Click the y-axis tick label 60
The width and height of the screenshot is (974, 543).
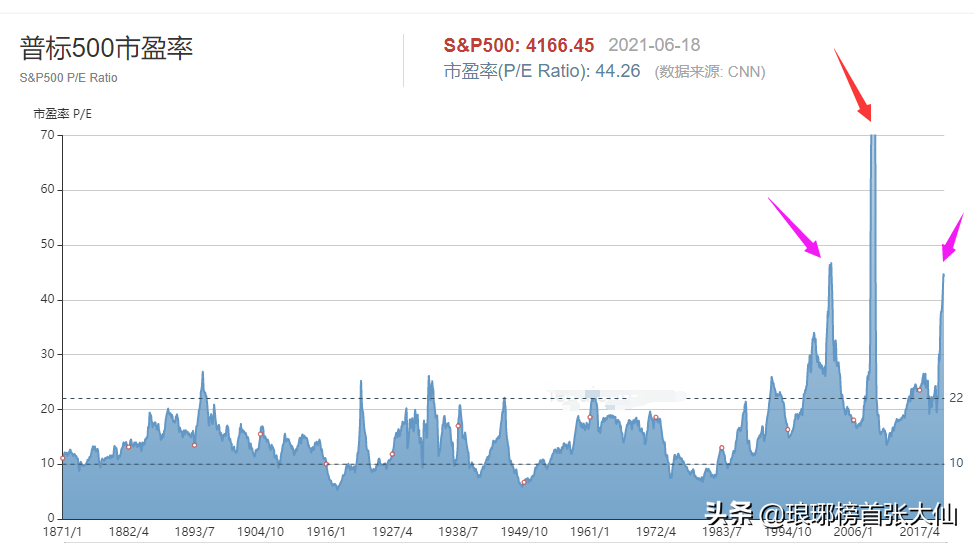tap(47, 189)
